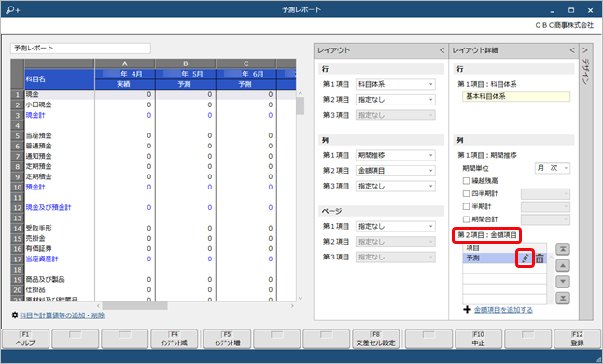This screenshot has height=364, width=603.
Task: Click the 基本科目体系 field
Action: click(x=516, y=96)
